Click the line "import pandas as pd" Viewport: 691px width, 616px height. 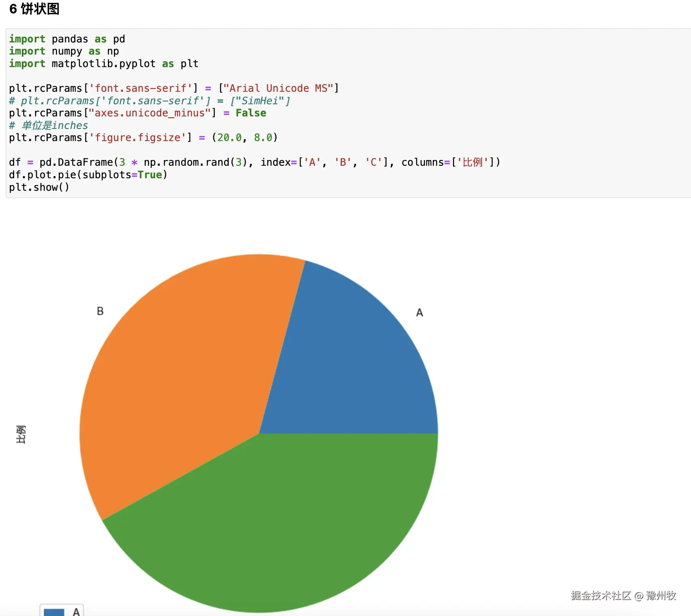(x=67, y=39)
